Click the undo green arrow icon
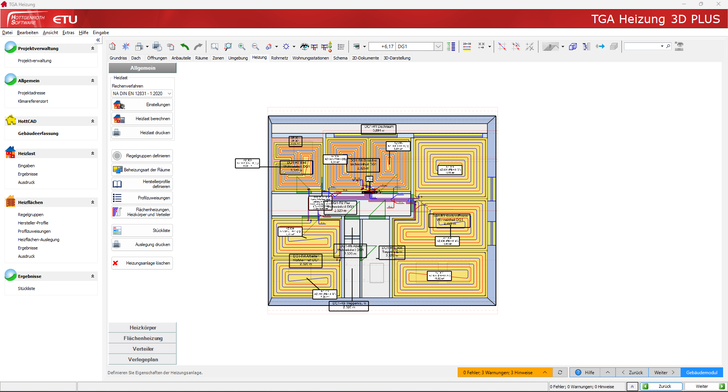Viewport: 728px width, 392px height. [185, 46]
